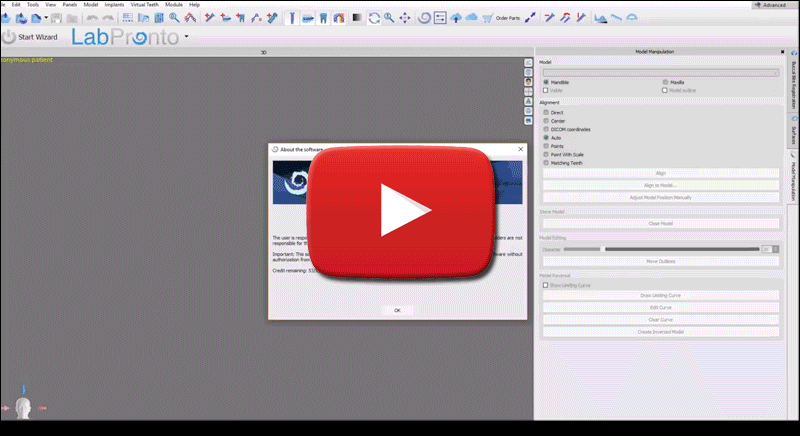The image size is (800, 436).
Task: Click Create Inverted Model button
Action: coord(661,332)
